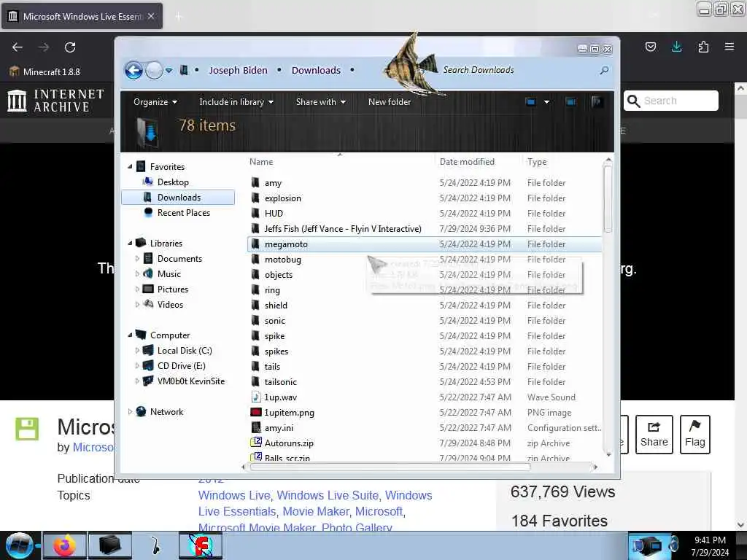Screen dimensions: 747x560
Task: Sort by the Type column header
Action: tap(537, 162)
